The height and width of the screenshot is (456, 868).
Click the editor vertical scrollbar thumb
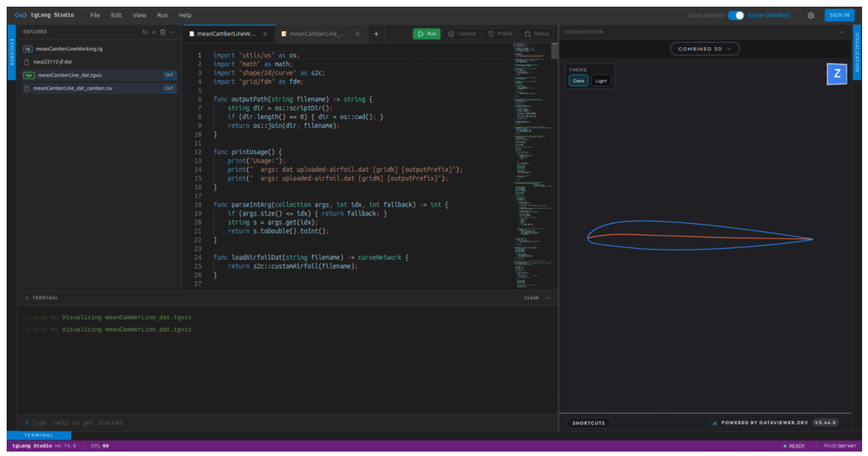(x=555, y=51)
